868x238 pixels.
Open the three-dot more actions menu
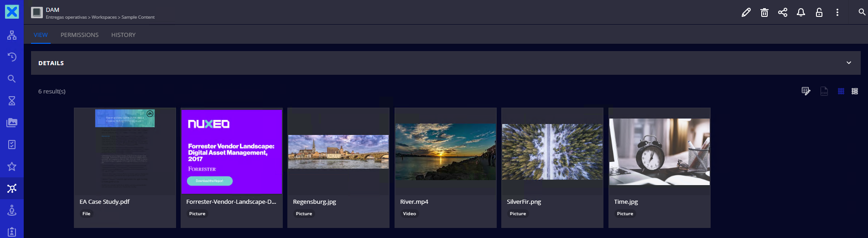[837, 13]
